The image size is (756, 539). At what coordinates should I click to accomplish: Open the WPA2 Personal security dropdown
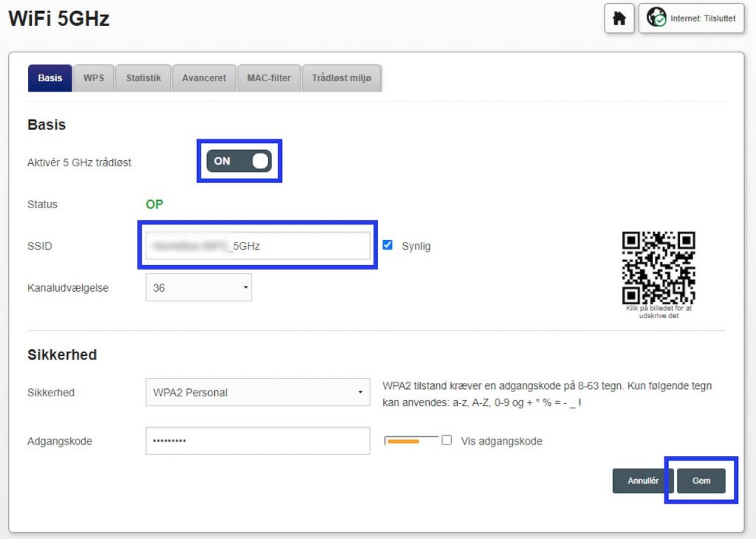click(258, 392)
